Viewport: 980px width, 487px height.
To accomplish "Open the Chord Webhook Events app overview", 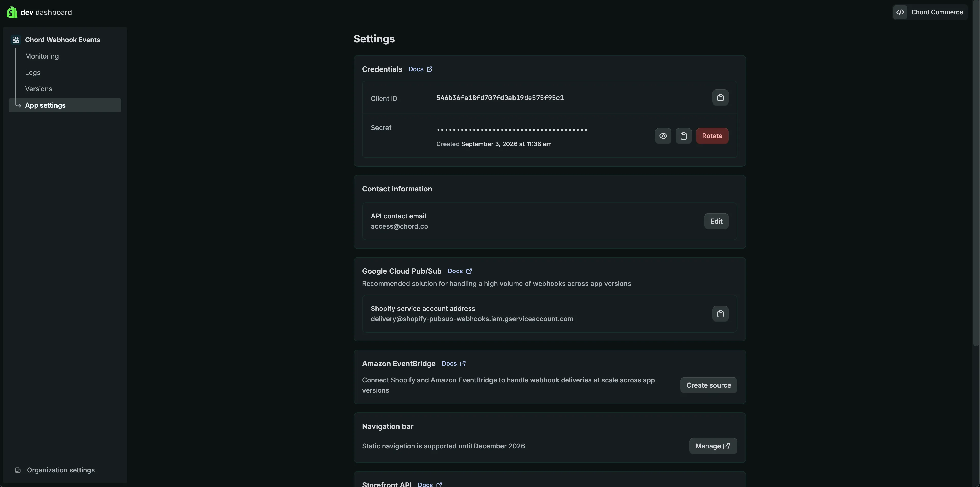I will 62,40.
